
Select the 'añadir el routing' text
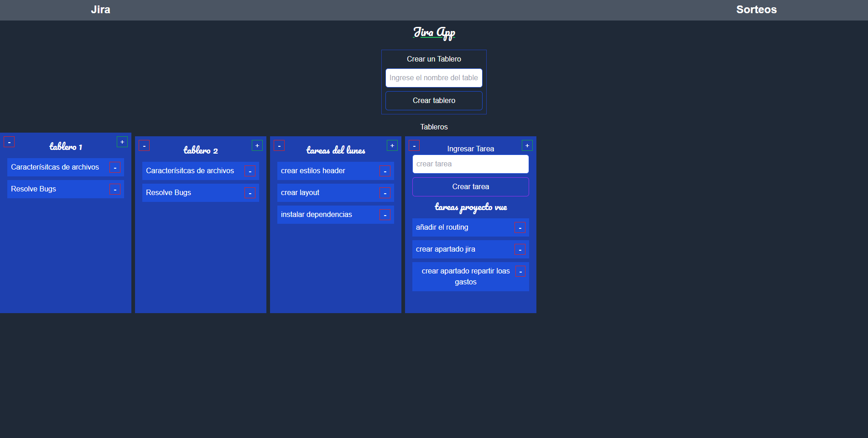pos(442,227)
